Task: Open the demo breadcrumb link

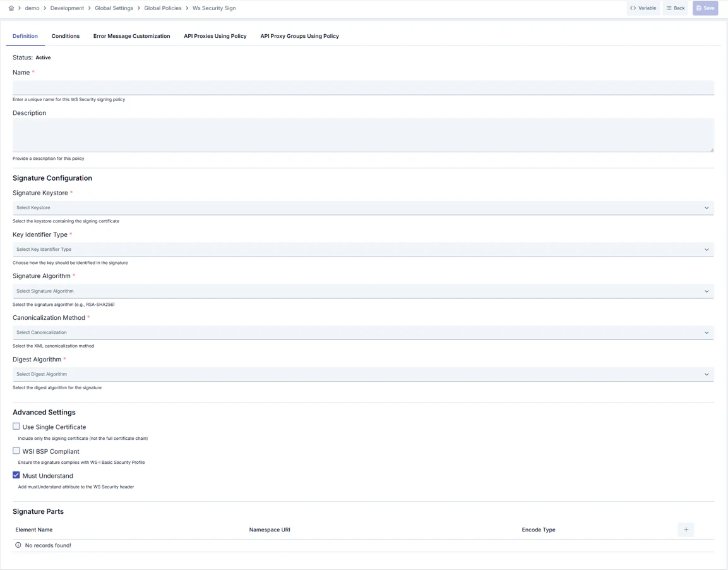Action: click(32, 8)
